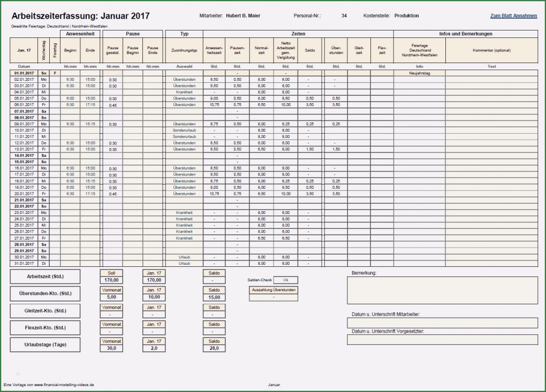The height and width of the screenshot is (392, 546).
Task: Select the Salden-Check 'Ok' cell
Action: 285,280
